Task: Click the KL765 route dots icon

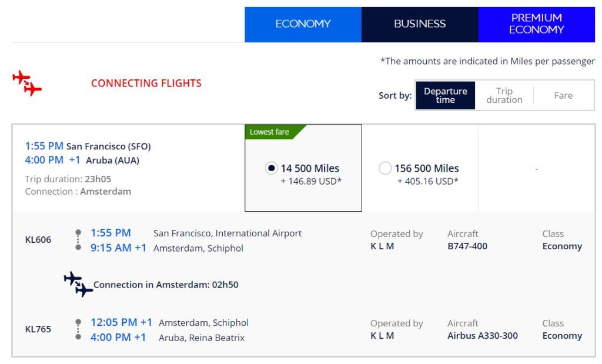Action: [x=78, y=329]
